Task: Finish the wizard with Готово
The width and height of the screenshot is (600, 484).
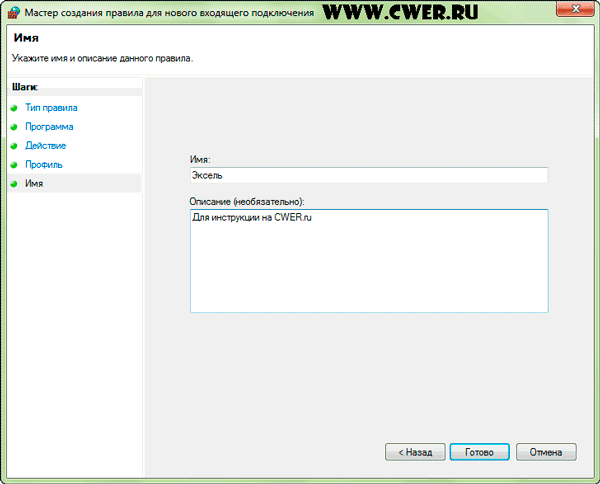Action: pos(479,452)
